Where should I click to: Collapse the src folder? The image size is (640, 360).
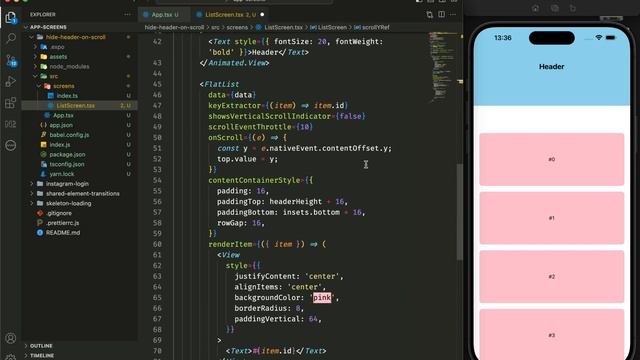tap(35, 76)
